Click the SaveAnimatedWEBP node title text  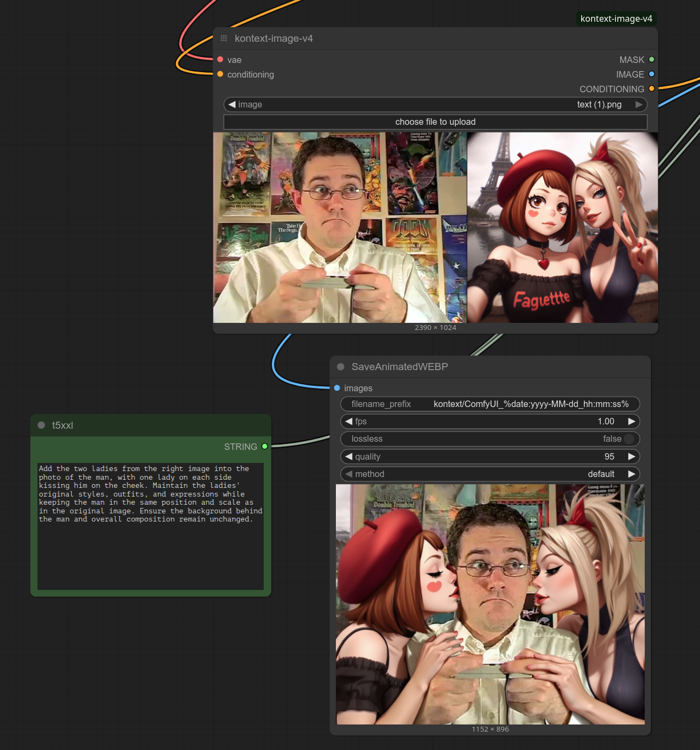tap(400, 367)
